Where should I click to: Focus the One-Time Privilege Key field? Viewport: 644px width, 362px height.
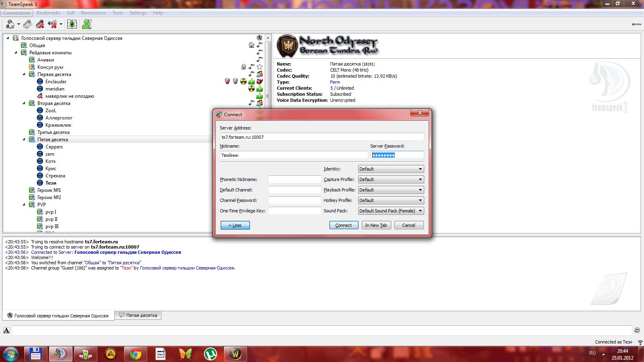[x=295, y=211]
